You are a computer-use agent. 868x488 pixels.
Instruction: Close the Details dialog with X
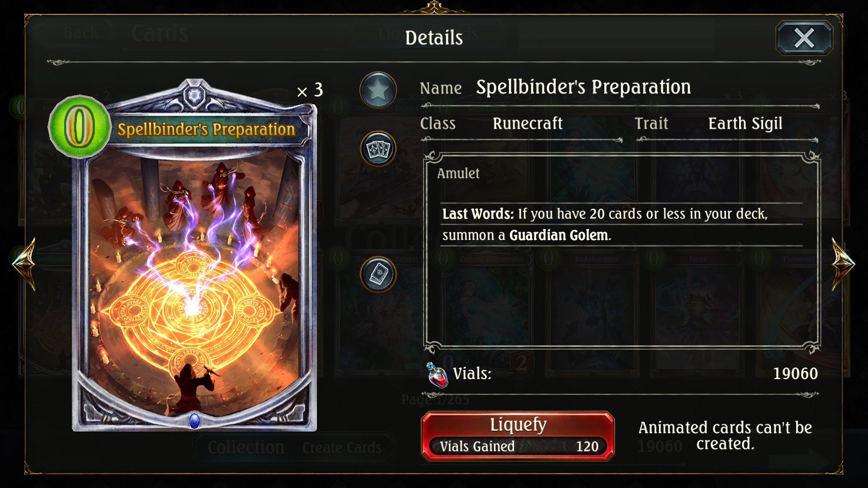(804, 38)
